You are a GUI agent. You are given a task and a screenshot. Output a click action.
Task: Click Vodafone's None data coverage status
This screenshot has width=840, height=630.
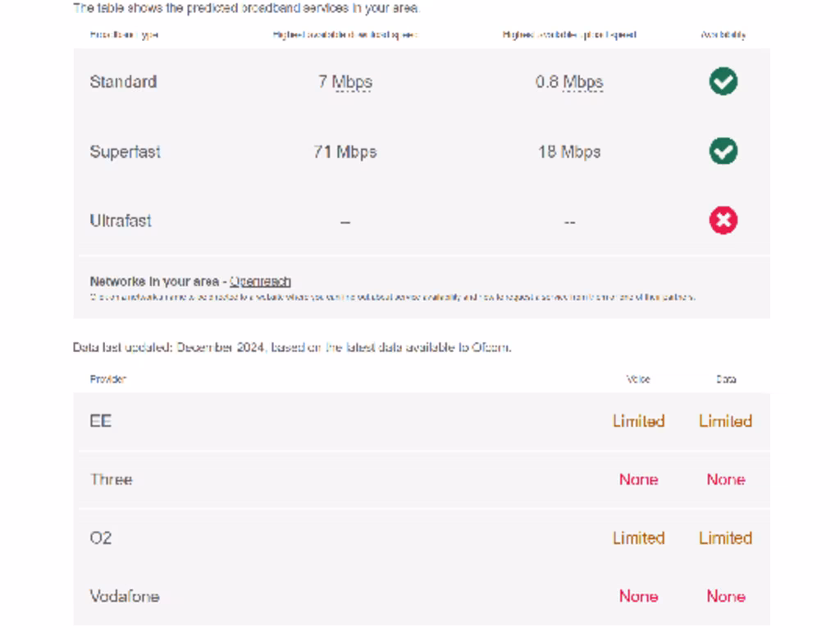(x=725, y=596)
